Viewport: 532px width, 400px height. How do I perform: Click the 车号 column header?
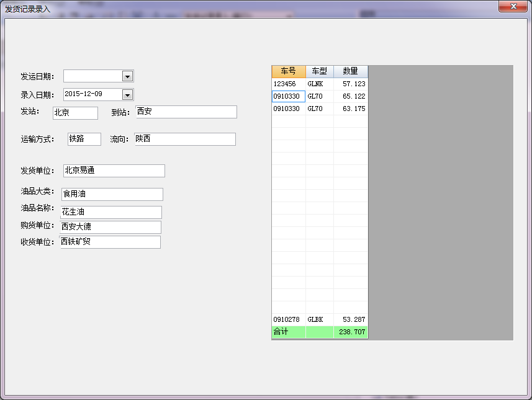[x=289, y=71]
